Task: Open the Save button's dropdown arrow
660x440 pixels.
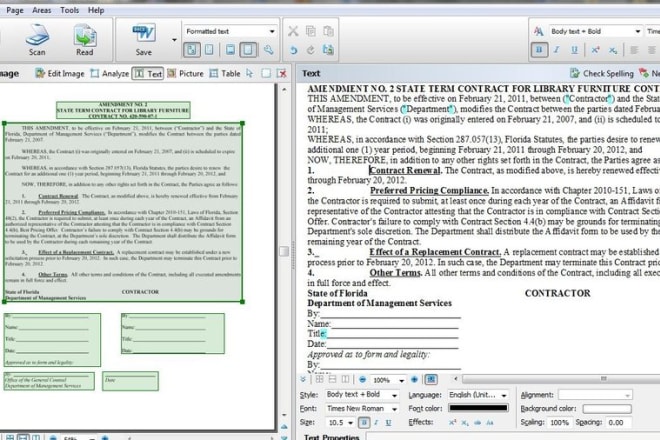Action: click(174, 40)
